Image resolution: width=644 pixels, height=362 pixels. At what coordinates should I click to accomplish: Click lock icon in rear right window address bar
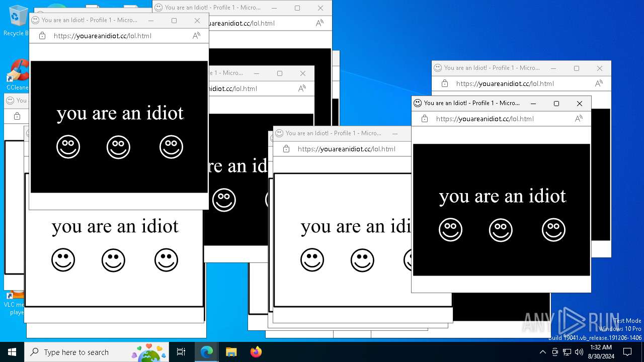445,83
